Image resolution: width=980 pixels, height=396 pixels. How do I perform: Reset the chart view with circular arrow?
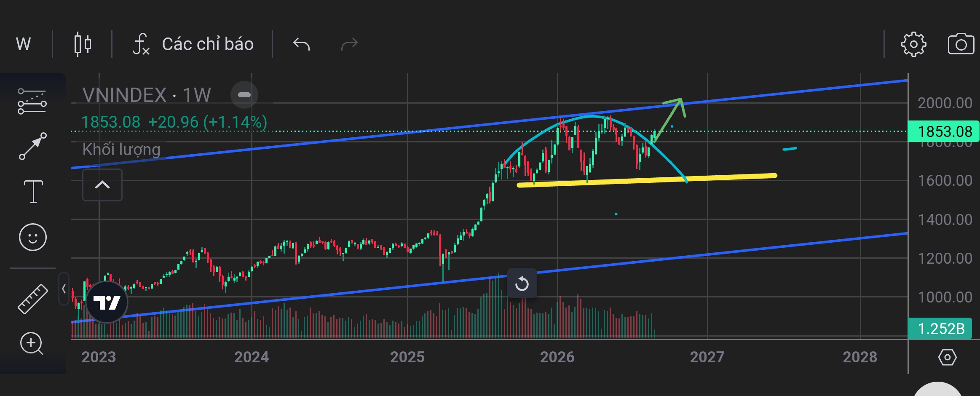[522, 283]
